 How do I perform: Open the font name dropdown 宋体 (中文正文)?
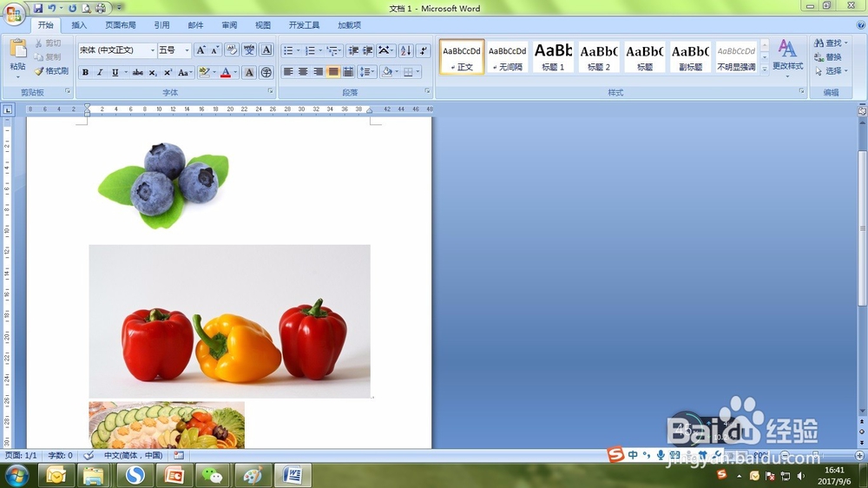click(152, 50)
